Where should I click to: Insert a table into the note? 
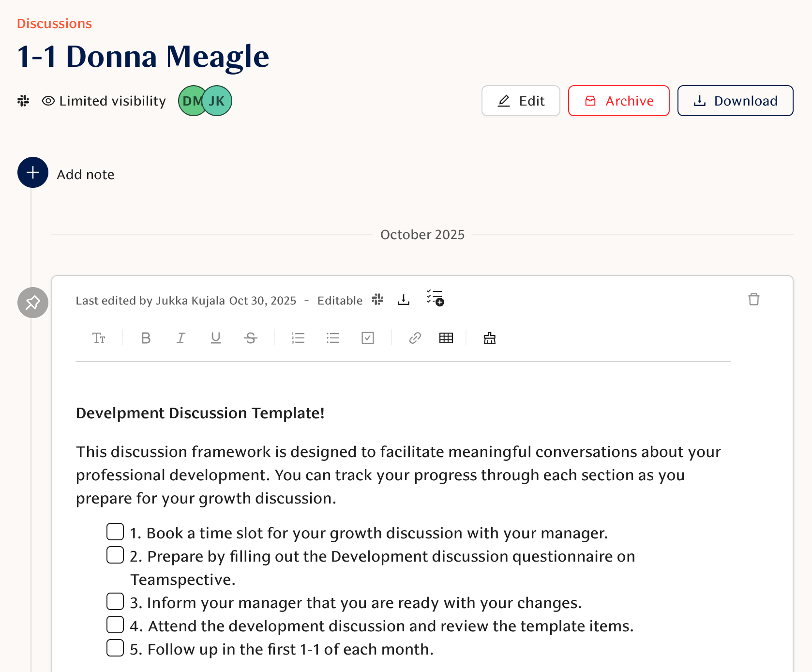point(446,338)
